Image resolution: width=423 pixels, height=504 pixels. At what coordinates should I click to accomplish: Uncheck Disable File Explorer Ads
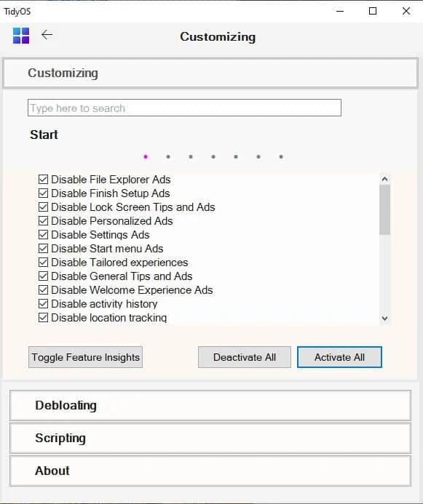pyautogui.click(x=43, y=180)
